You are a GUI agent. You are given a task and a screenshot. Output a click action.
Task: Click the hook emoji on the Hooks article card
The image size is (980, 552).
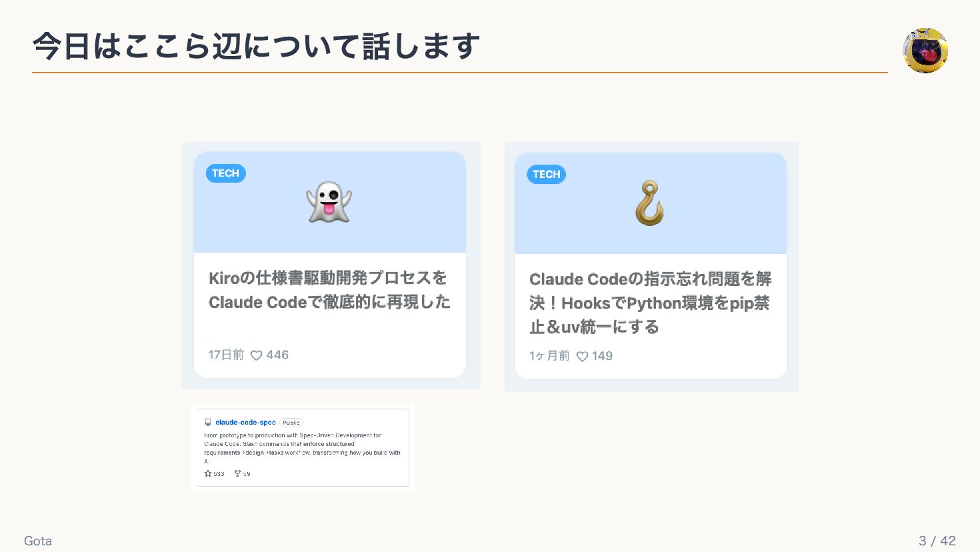click(649, 203)
